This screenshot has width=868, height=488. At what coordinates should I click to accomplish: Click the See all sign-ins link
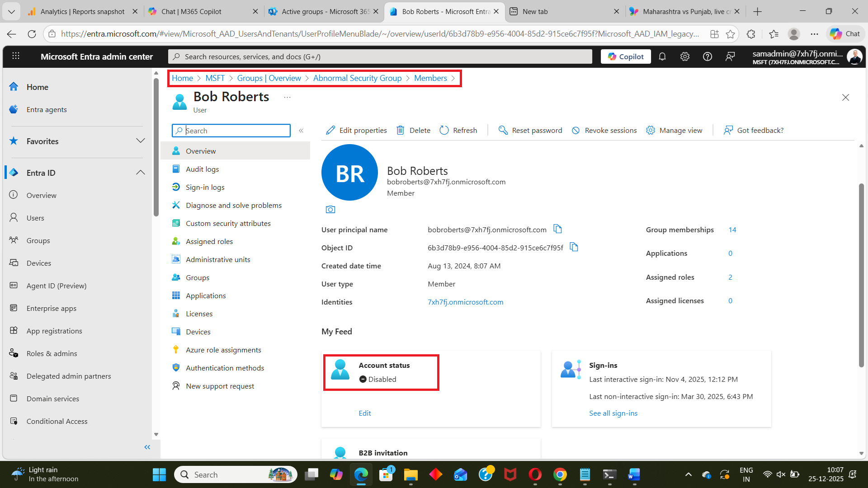pyautogui.click(x=613, y=413)
